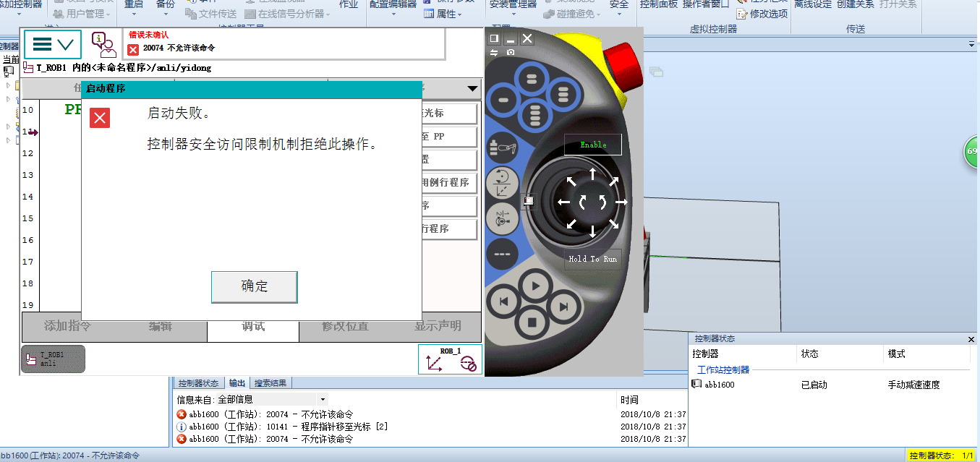Click program line number 15
Screen dimensions: 980x462
27,218
